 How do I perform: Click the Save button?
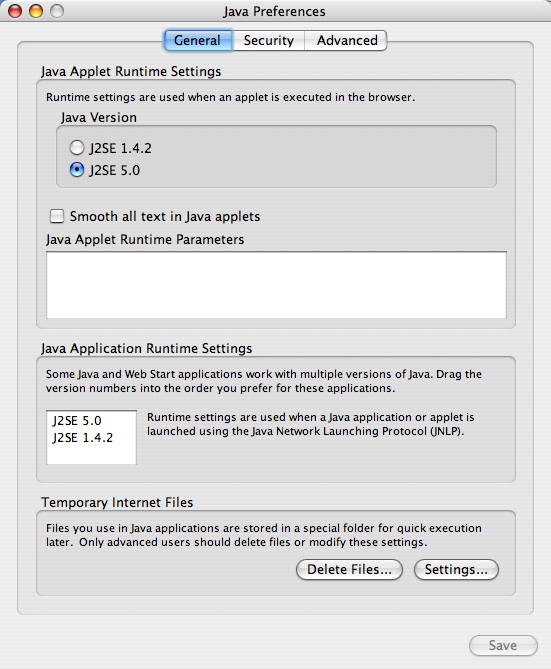pos(503,646)
